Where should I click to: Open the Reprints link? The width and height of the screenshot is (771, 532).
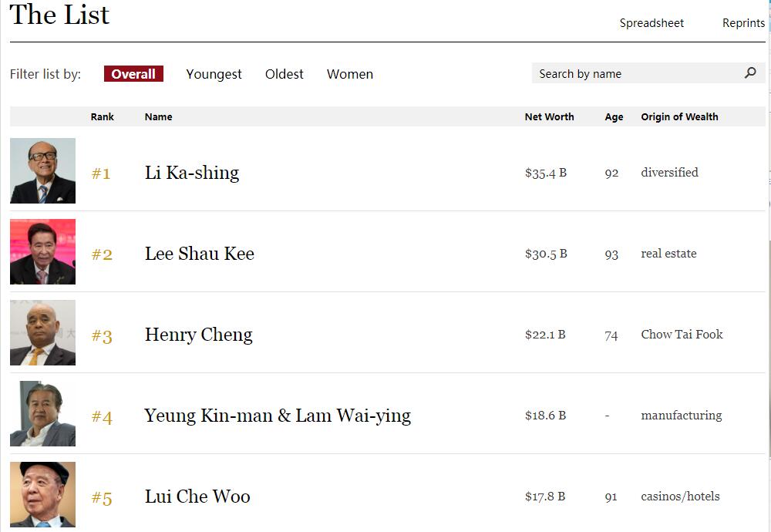tap(743, 23)
